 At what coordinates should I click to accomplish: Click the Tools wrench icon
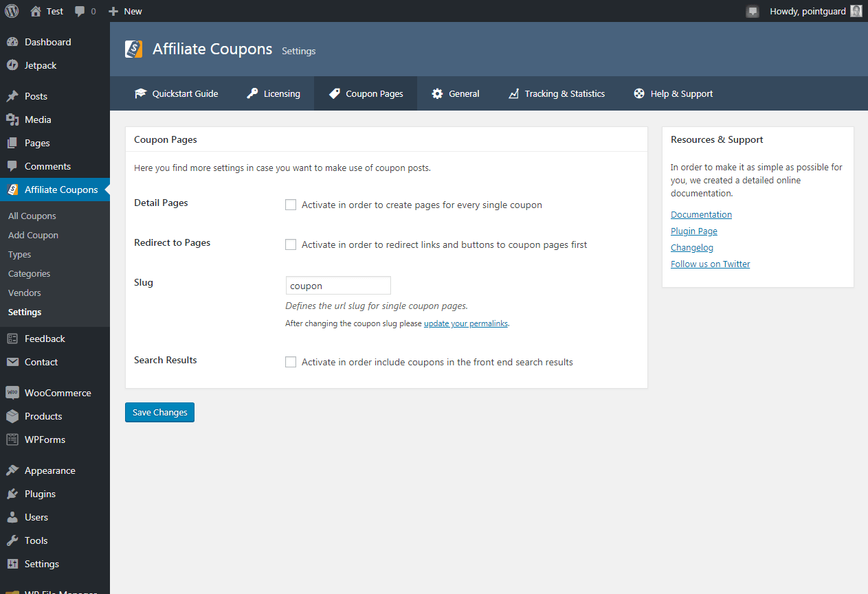click(12, 540)
